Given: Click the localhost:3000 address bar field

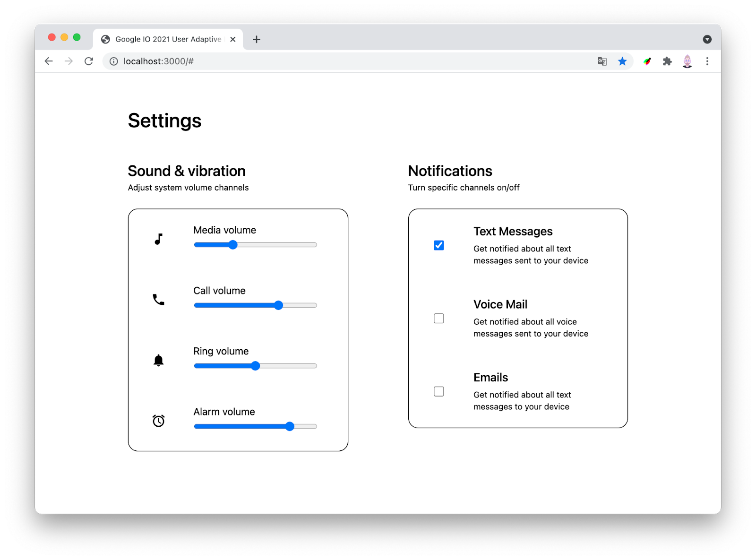Looking at the screenshot, I should pyautogui.click(x=331, y=61).
